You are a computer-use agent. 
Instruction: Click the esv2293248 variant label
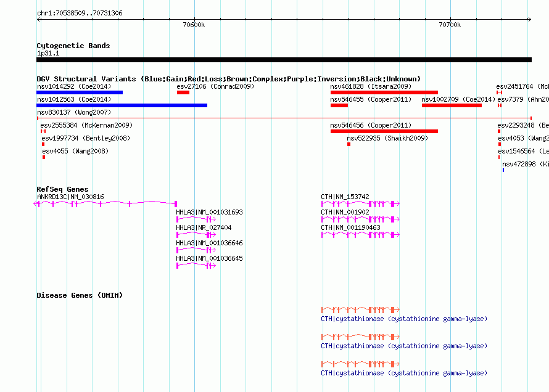pyautogui.click(x=523, y=125)
